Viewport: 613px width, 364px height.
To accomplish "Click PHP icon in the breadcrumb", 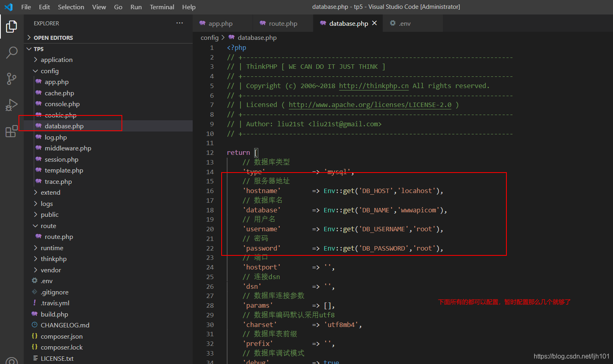I will pyautogui.click(x=232, y=37).
